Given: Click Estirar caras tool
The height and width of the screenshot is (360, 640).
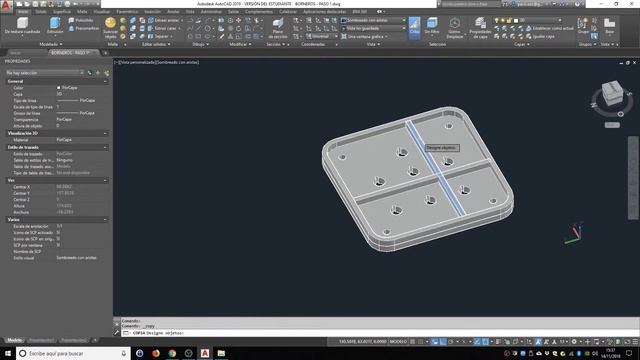Looking at the screenshot, I should pos(163,28).
